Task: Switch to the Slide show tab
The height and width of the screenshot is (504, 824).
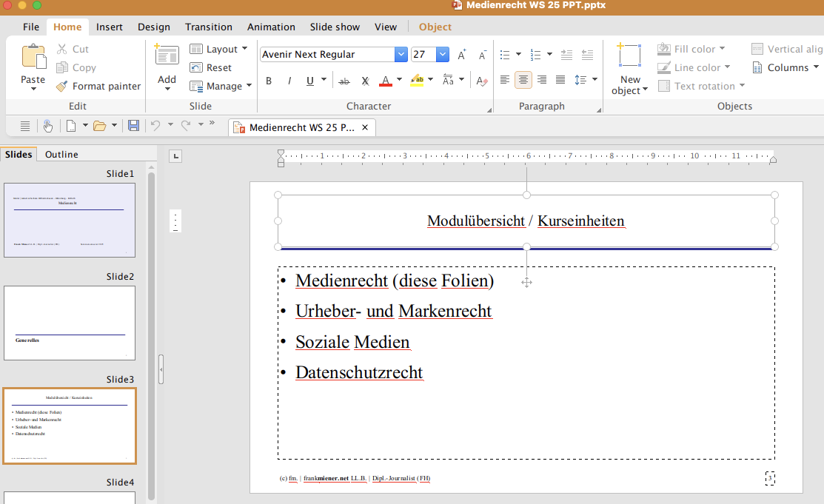Action: (x=335, y=27)
